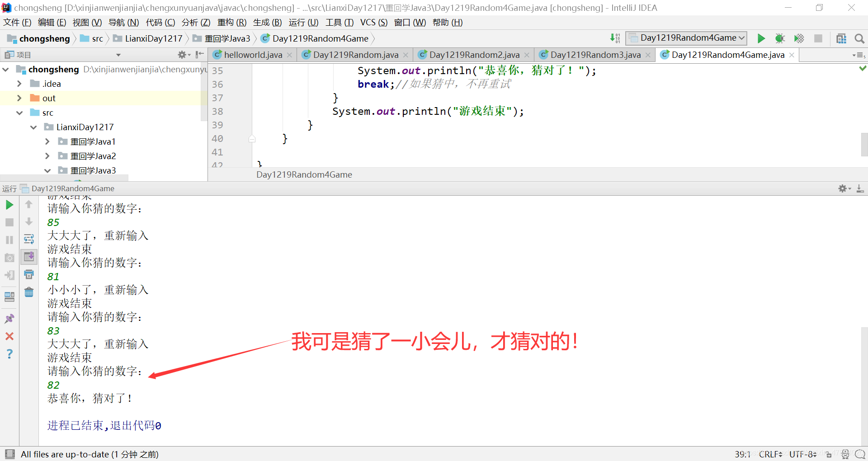
Task: Open project panel gear settings
Action: [183, 55]
